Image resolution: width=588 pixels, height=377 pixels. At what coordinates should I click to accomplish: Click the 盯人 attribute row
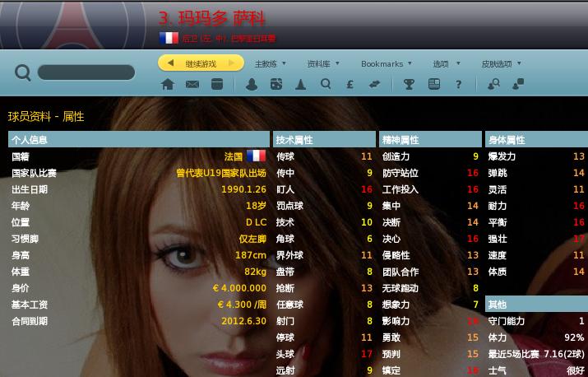324,189
